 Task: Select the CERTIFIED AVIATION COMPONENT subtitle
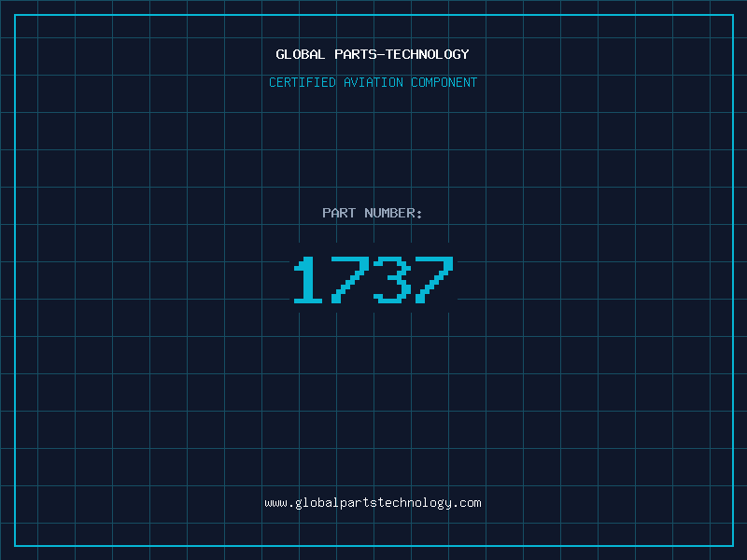(x=373, y=82)
